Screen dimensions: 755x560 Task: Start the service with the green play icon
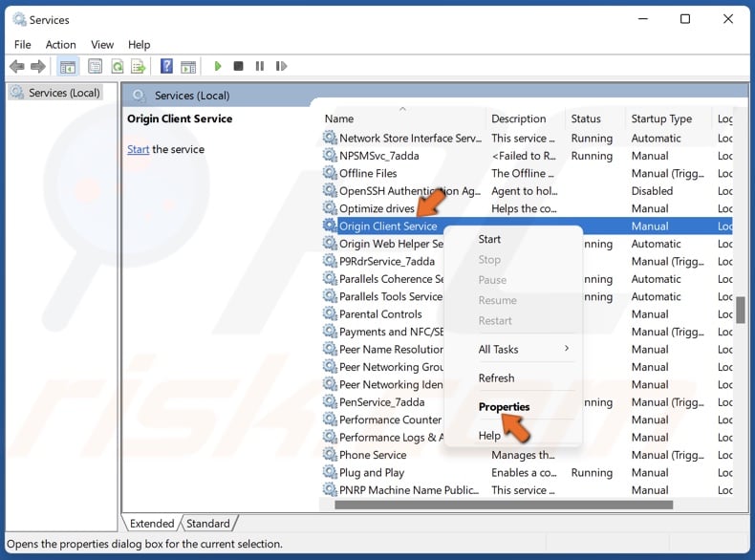point(218,66)
